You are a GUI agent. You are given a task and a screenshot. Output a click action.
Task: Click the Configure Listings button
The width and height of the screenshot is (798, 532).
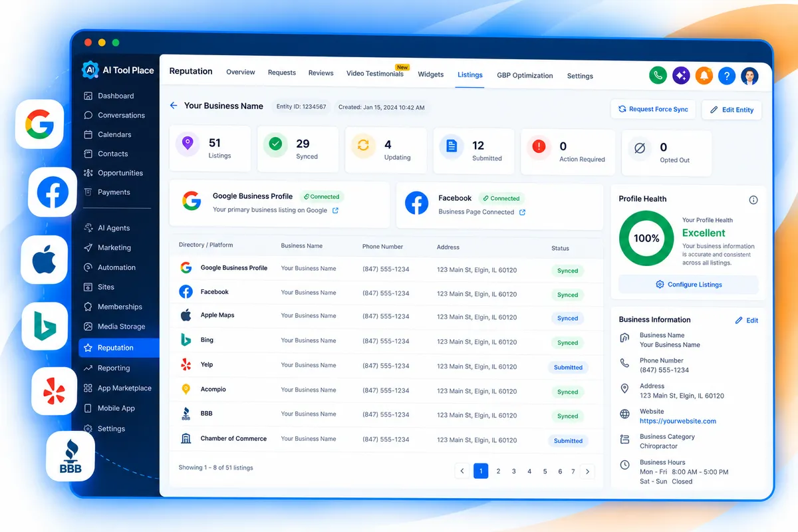pos(688,285)
